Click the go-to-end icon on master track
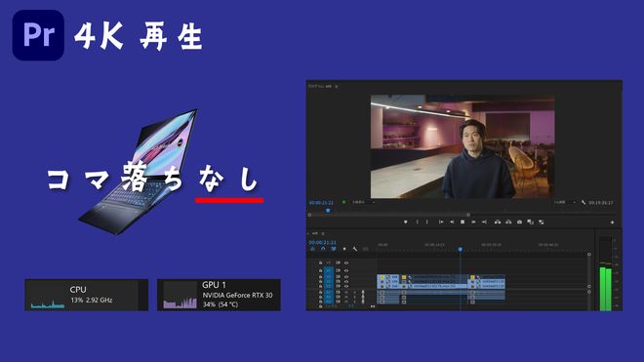 pos(373,306)
